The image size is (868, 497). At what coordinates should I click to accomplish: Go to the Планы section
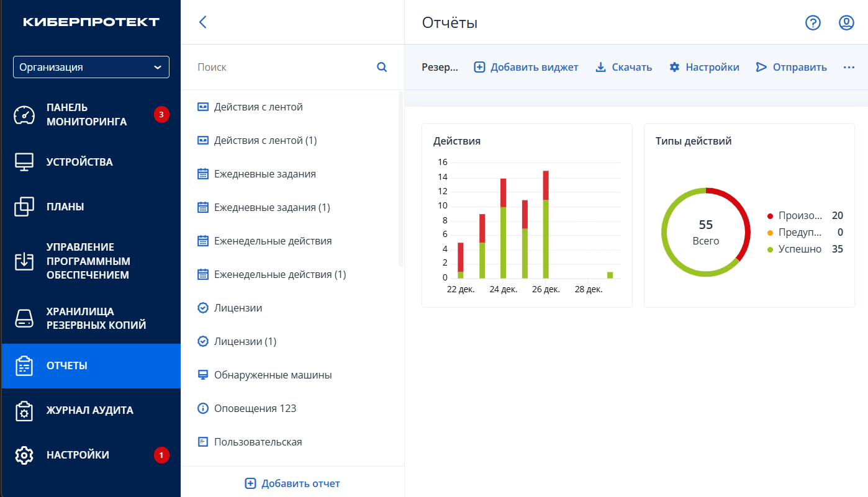point(91,207)
